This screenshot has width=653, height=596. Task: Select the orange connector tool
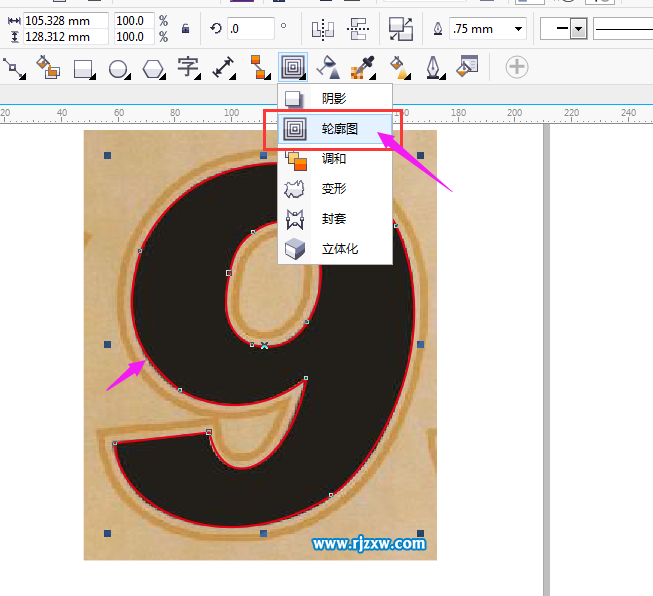coord(259,67)
